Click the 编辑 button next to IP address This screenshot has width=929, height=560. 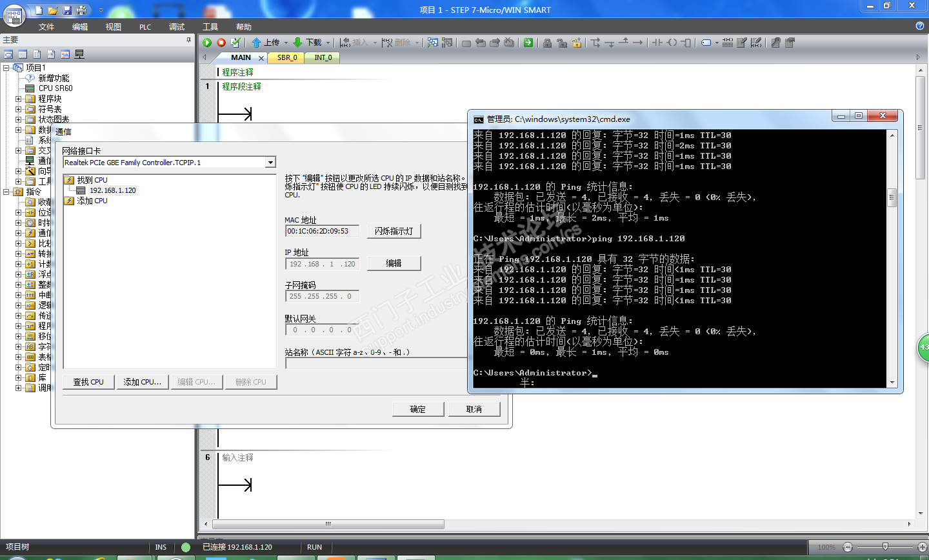coord(394,263)
